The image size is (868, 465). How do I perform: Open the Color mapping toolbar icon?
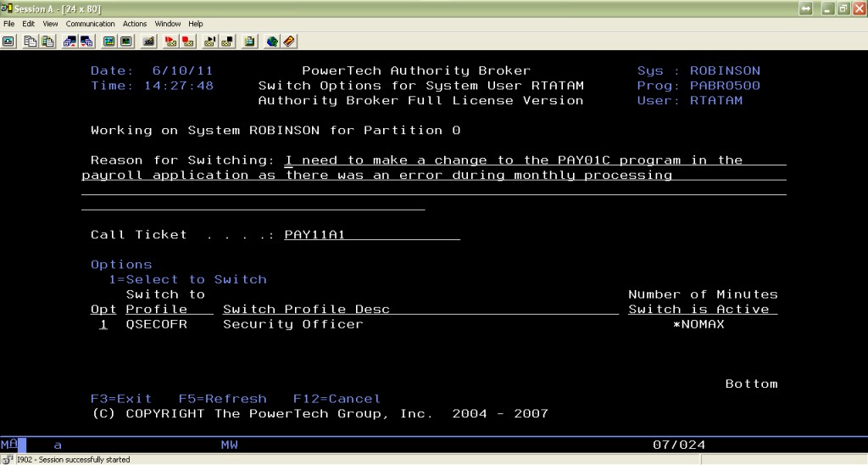[x=127, y=42]
